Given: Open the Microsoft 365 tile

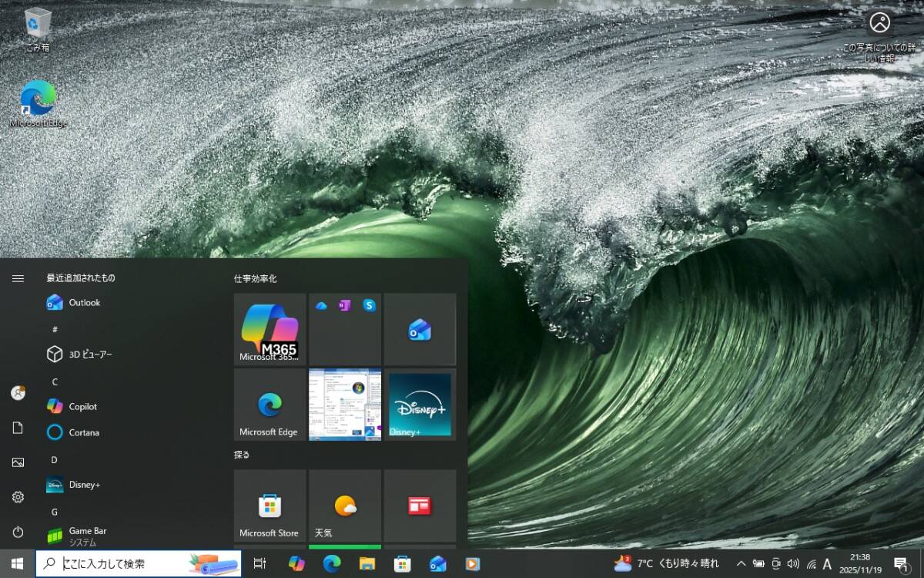Looking at the screenshot, I should (x=269, y=329).
